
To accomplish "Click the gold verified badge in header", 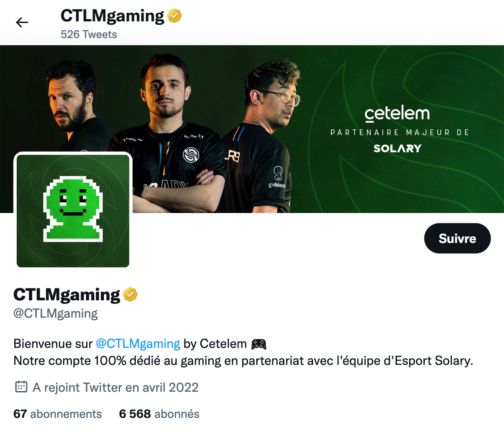I will click(x=174, y=16).
